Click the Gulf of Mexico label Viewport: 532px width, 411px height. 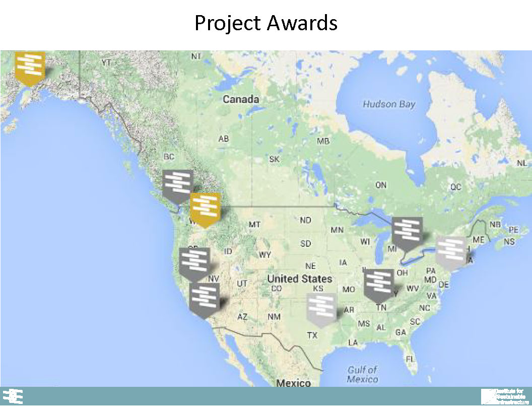(362, 374)
